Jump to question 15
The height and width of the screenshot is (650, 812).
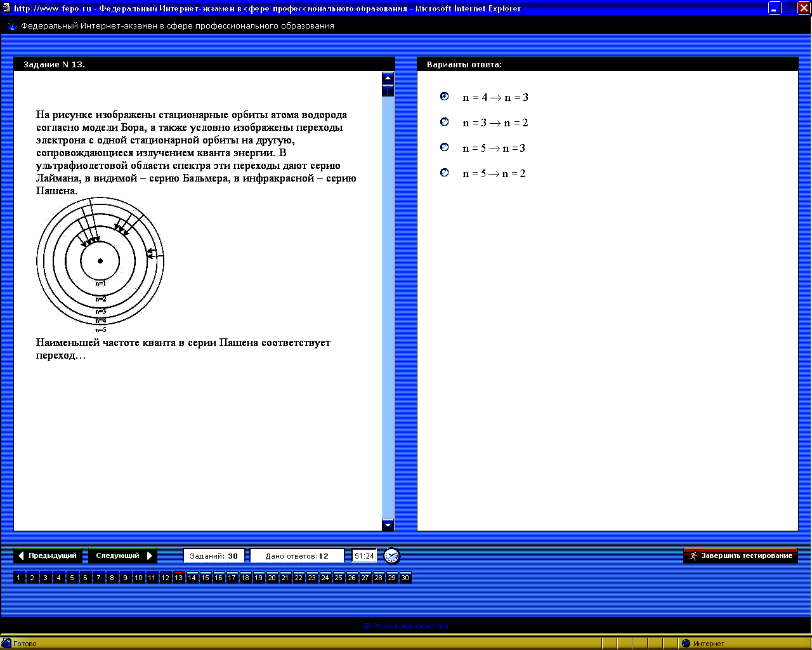pyautogui.click(x=205, y=578)
